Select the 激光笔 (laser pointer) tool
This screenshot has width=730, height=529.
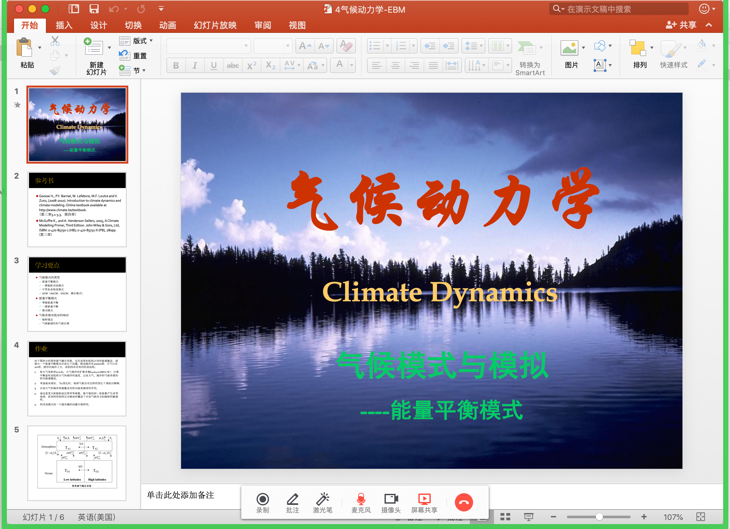click(323, 499)
